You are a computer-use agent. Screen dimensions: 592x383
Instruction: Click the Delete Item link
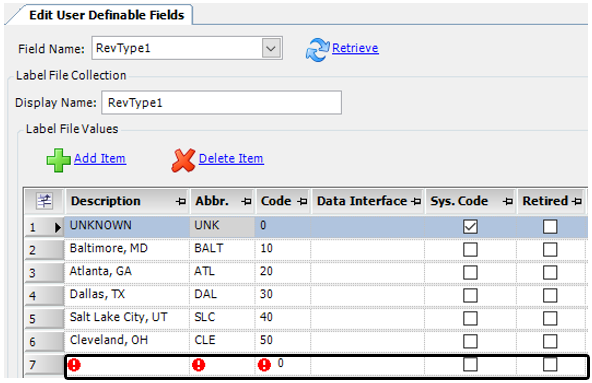231,159
